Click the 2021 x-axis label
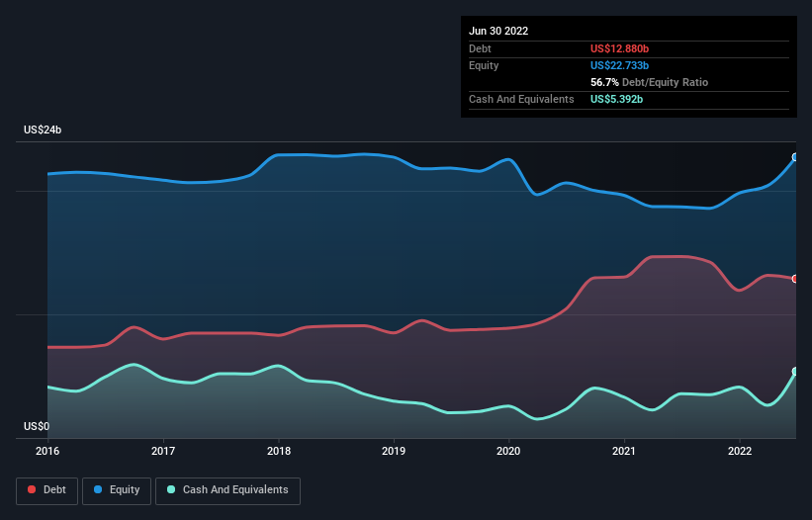 pos(624,451)
